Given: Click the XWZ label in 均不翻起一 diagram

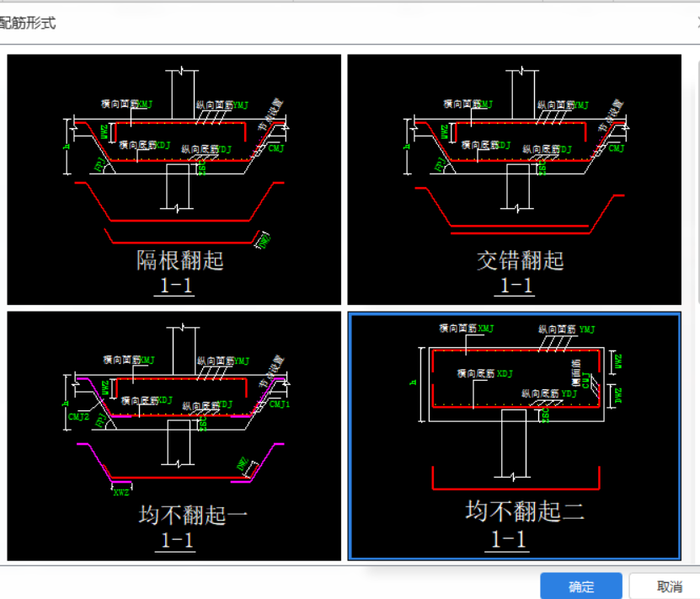Looking at the screenshot, I should (x=121, y=492).
